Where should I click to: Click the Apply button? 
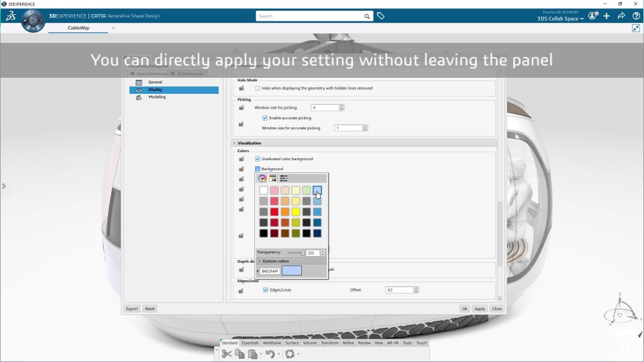(480, 308)
